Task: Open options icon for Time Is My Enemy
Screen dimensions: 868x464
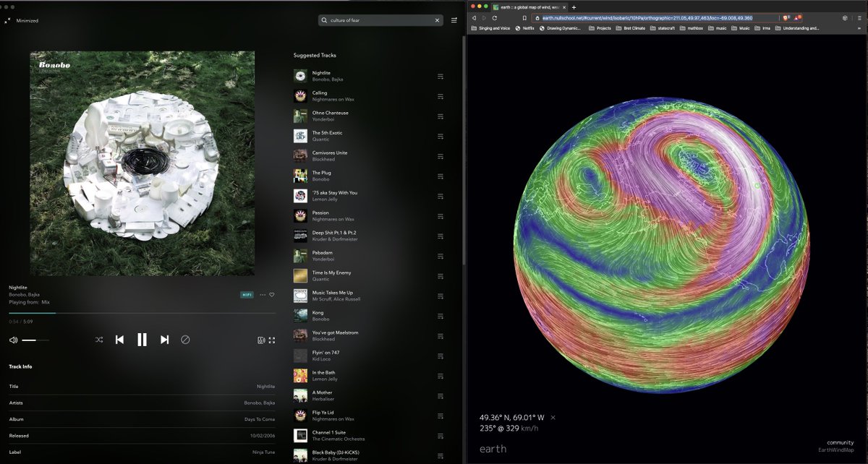Action: point(441,275)
